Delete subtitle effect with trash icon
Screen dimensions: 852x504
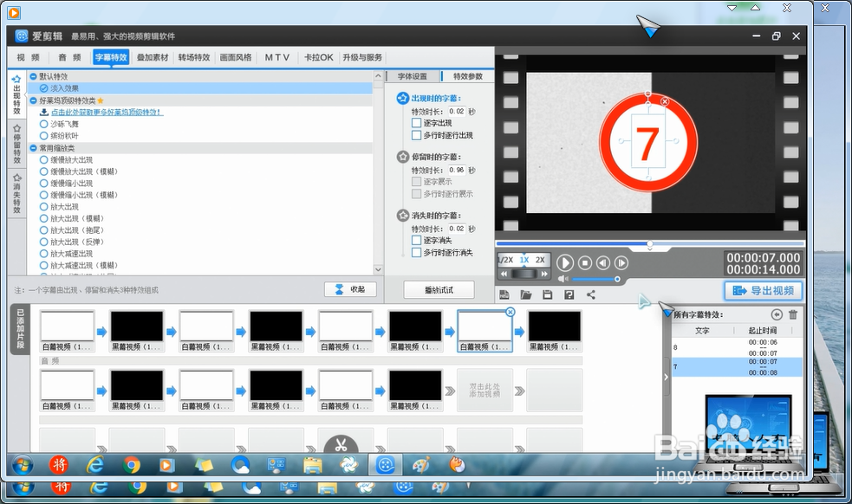tap(793, 314)
